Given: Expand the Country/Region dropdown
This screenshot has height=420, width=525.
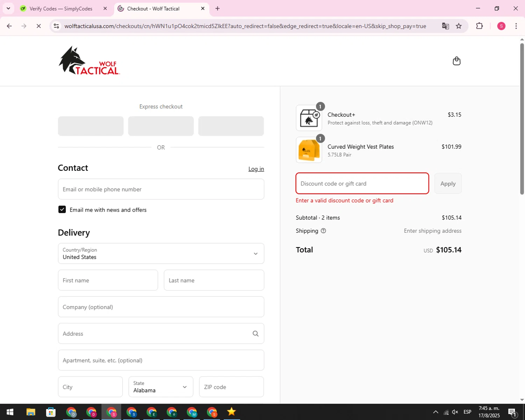Looking at the screenshot, I should [161, 253].
